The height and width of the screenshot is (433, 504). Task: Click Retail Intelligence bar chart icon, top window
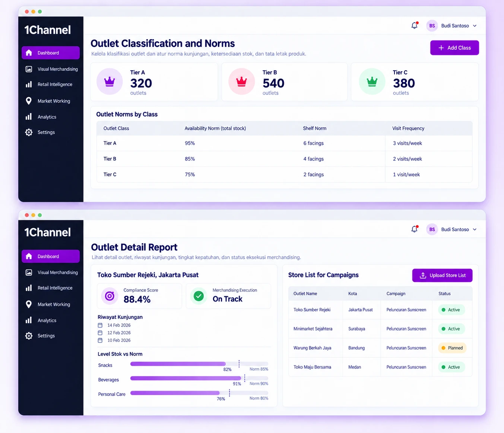point(29,85)
